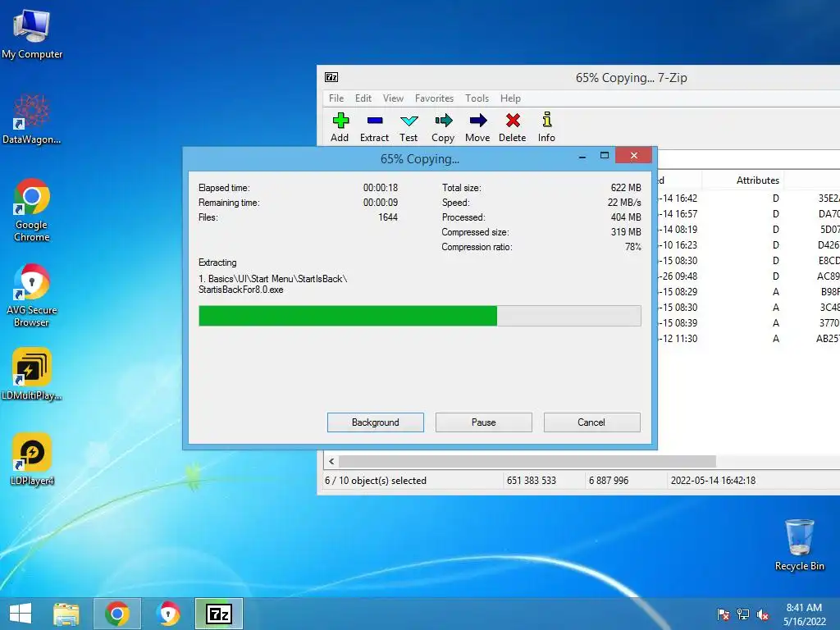Click the horizontal scrollbar thumb in 7-Zip
This screenshot has height=630, width=840.
pos(527,461)
